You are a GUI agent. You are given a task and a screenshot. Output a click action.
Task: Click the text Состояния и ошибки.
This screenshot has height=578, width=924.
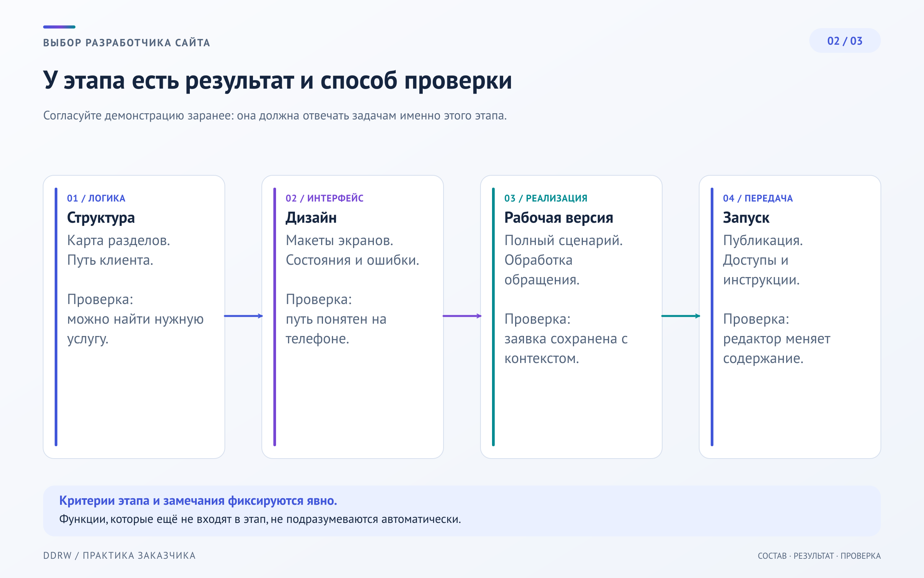coord(352,260)
